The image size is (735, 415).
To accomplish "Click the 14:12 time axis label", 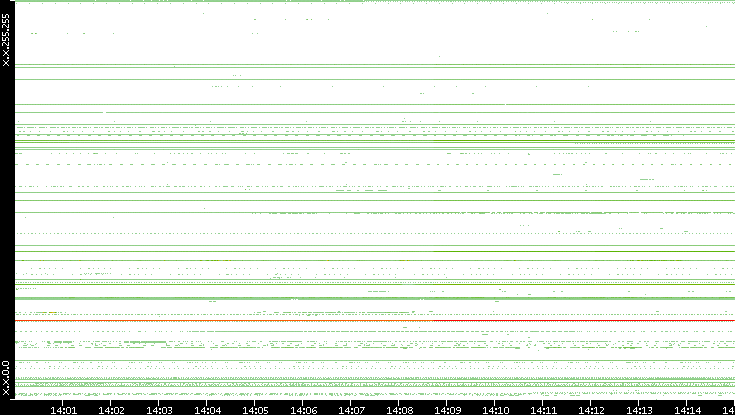I will (592, 410).
